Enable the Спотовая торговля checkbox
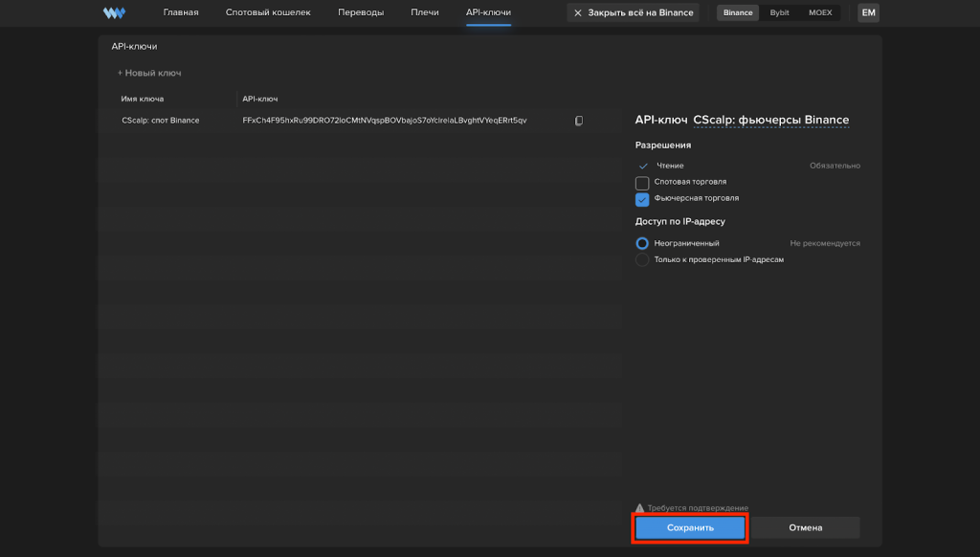This screenshot has width=980, height=557. pos(642,182)
